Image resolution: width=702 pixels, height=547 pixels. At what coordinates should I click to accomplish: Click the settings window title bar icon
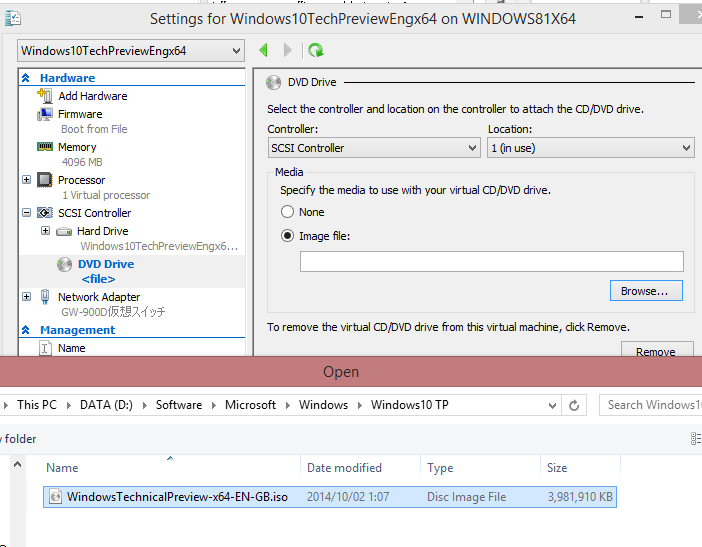click(x=13, y=18)
